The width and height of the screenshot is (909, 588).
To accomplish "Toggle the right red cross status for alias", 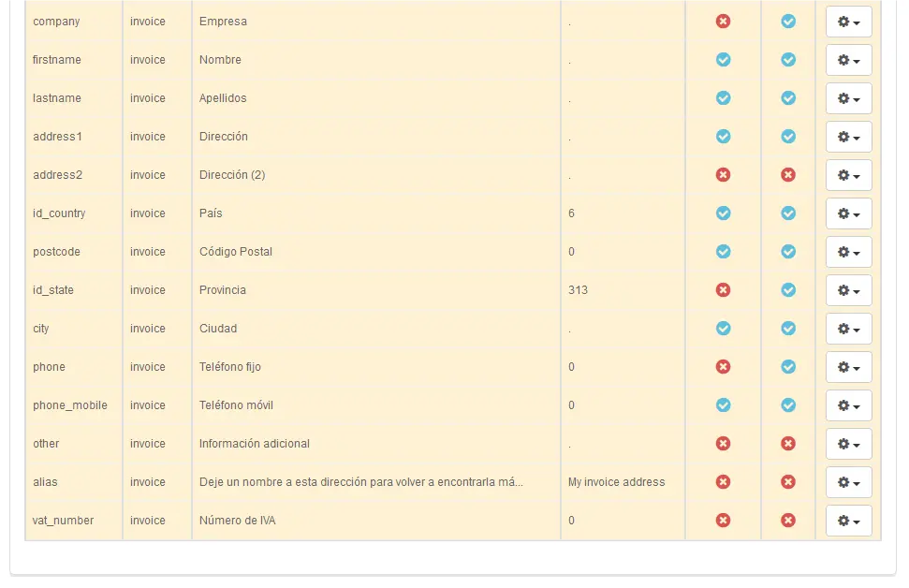I will point(788,482).
